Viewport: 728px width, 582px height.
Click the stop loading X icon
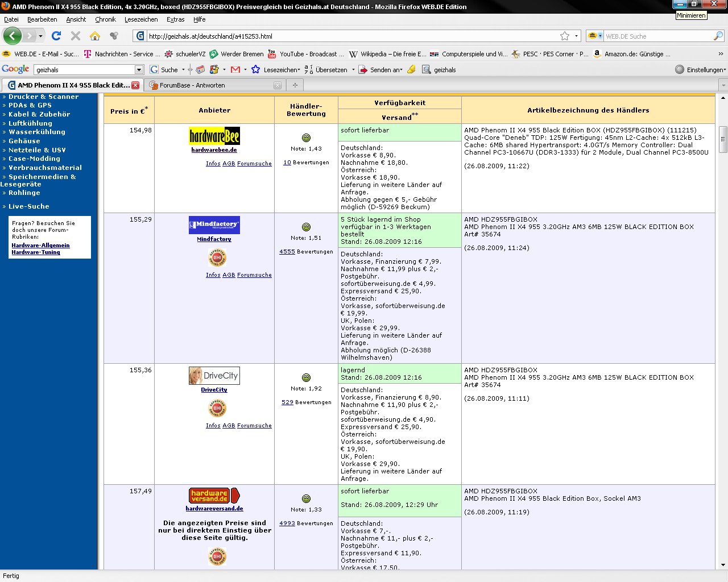75,36
